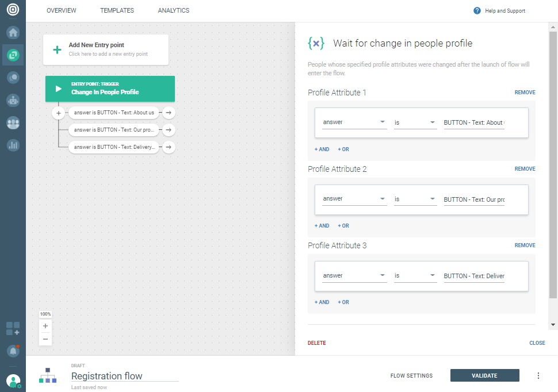Click the Registration flow name field
Image resolution: width=558 pixels, height=392 pixels.
pyautogui.click(x=125, y=376)
